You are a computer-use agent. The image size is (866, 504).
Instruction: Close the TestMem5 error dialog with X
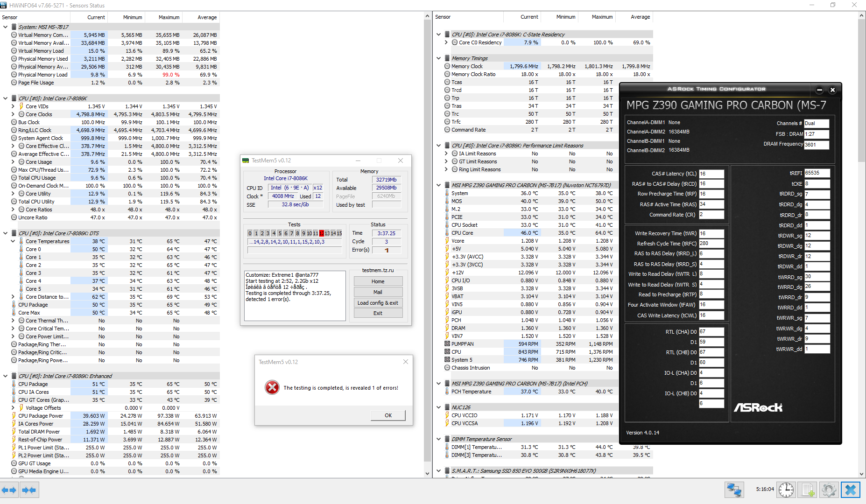point(405,362)
